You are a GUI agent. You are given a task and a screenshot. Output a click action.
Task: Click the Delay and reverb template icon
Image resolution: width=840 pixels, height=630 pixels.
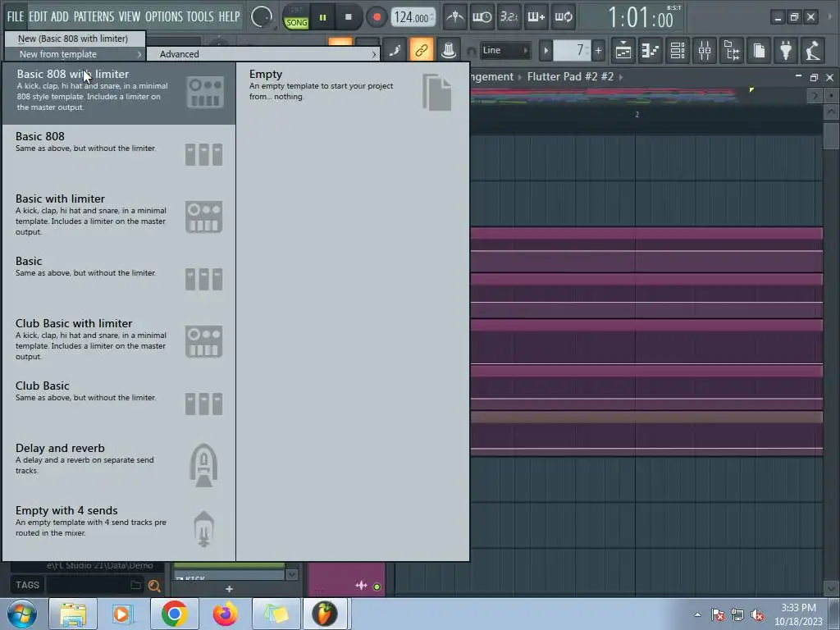[x=203, y=466]
